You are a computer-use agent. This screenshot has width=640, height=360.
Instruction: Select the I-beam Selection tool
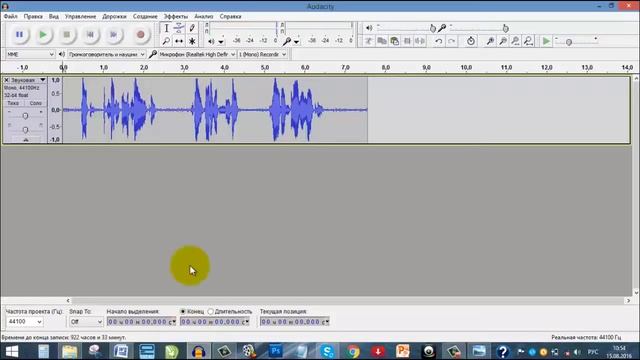coord(166,28)
